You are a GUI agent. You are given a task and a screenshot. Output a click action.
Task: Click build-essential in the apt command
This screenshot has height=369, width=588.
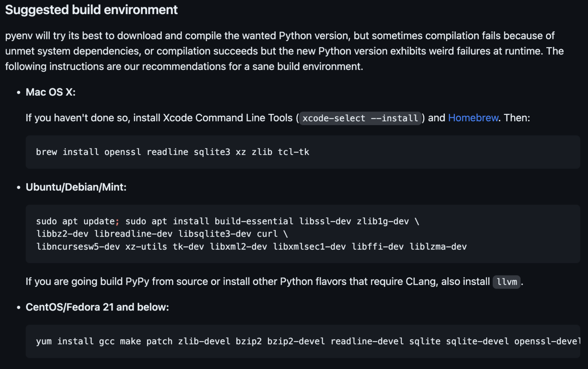pyautogui.click(x=253, y=221)
